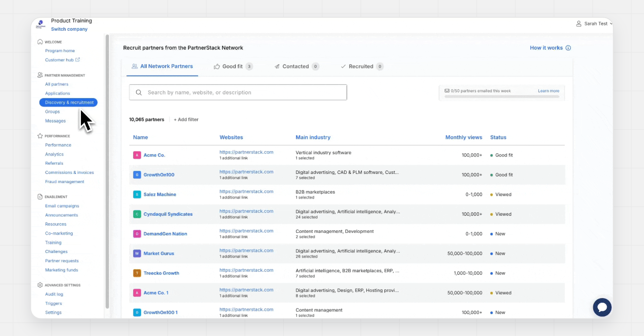This screenshot has height=336, width=644.
Task: Open the Acme Co. partner name link
Action: point(154,155)
